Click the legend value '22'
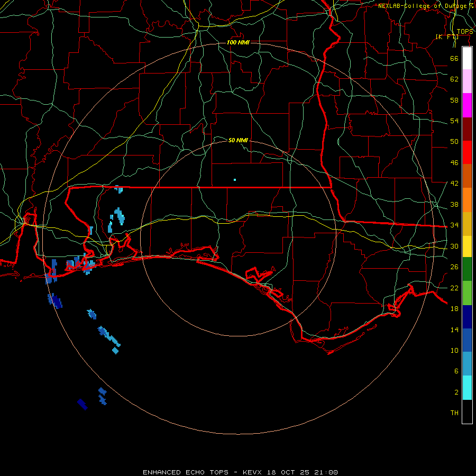The height and width of the screenshot is (476, 476). coord(454,288)
